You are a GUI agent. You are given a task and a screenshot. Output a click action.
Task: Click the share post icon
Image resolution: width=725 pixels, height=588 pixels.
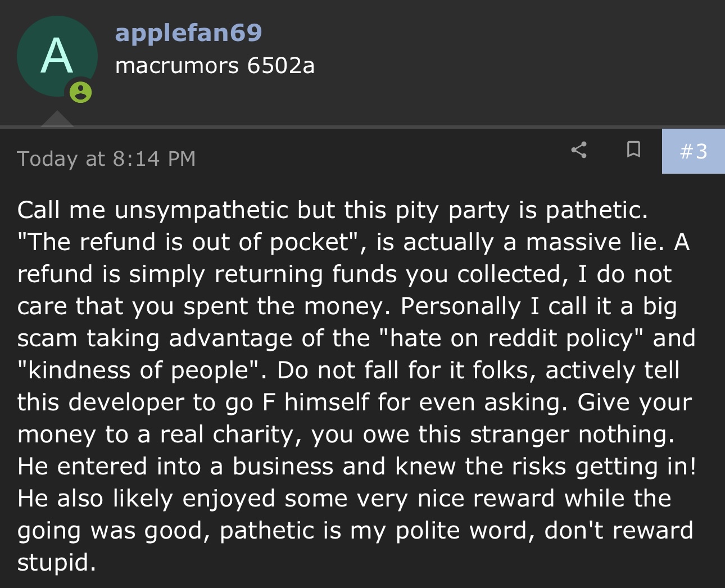tap(579, 150)
